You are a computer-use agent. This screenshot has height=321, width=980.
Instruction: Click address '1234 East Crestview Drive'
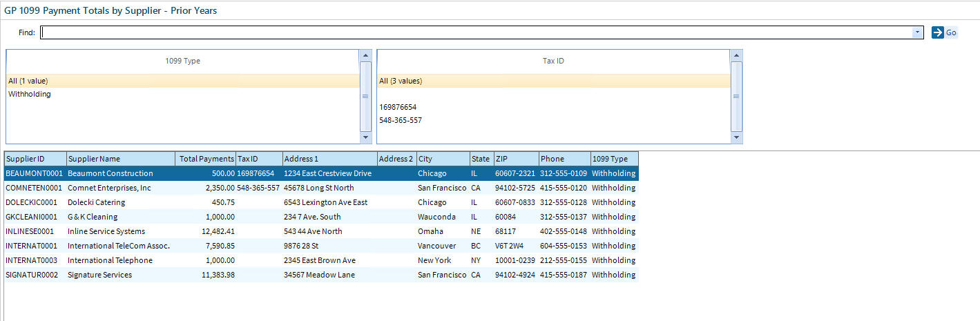coord(330,173)
